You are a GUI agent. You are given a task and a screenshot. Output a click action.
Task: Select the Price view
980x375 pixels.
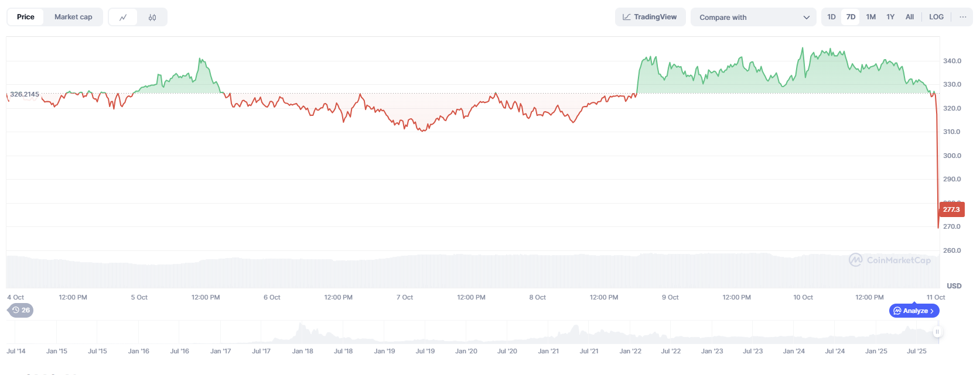coord(26,17)
